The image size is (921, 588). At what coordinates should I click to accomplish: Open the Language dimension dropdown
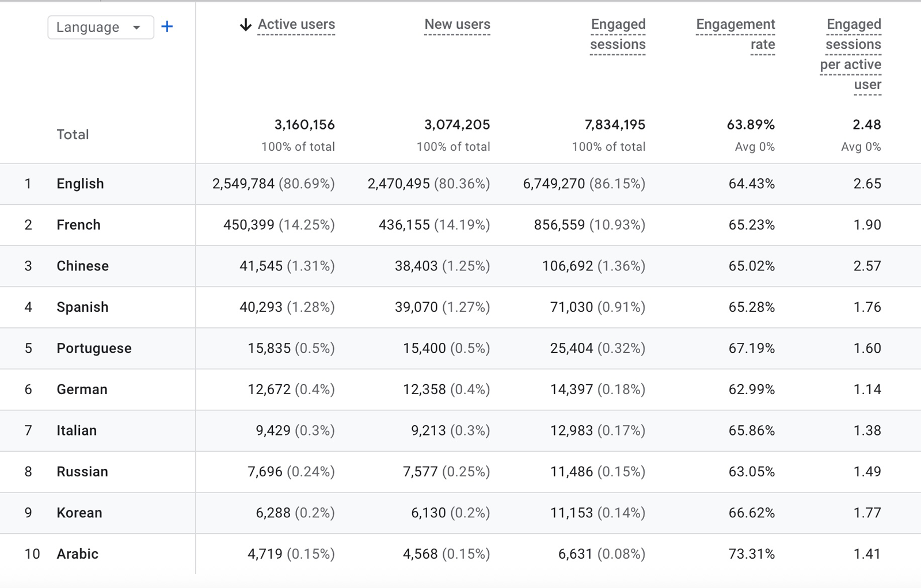click(101, 27)
